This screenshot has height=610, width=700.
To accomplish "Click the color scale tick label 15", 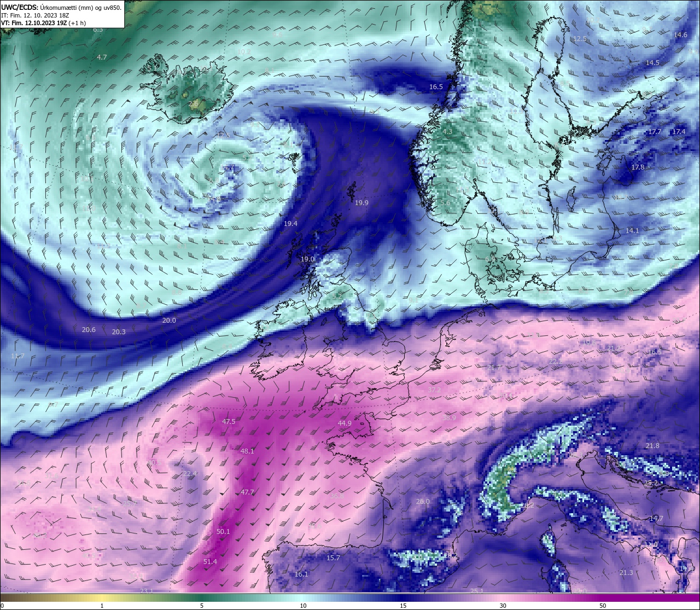I will point(403,606).
